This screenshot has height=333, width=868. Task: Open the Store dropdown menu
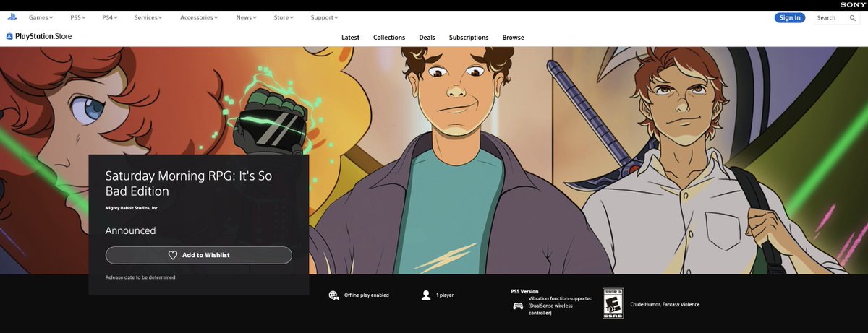coord(284,17)
